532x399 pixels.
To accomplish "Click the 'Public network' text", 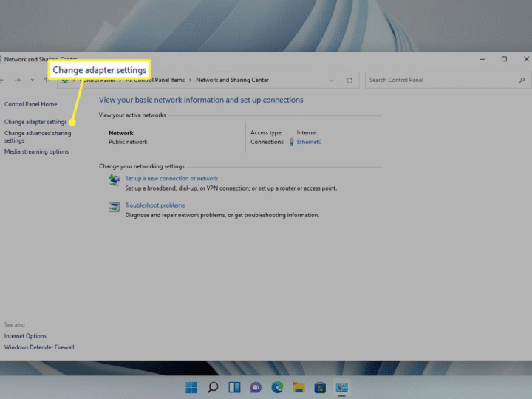I will tap(128, 142).
